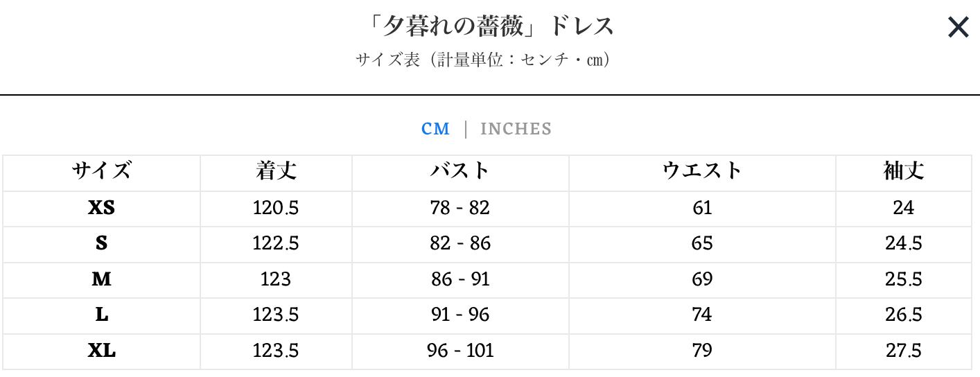The width and height of the screenshot is (980, 377).
Task: Click the 「夕暮れの薔薇」ドレス title
Action: (x=489, y=26)
